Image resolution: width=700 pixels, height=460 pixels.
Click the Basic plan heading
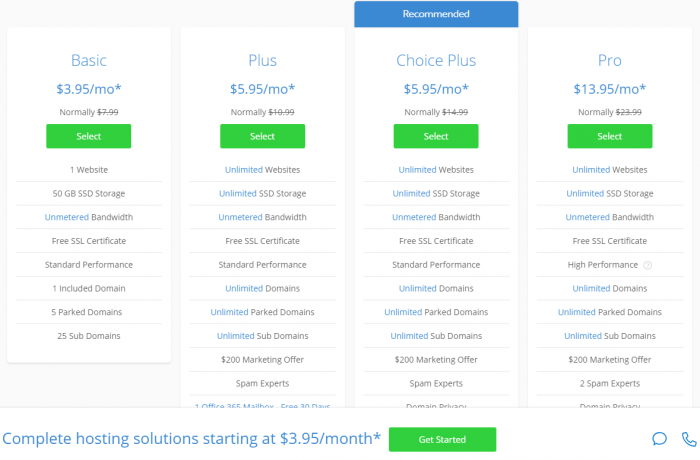click(88, 60)
